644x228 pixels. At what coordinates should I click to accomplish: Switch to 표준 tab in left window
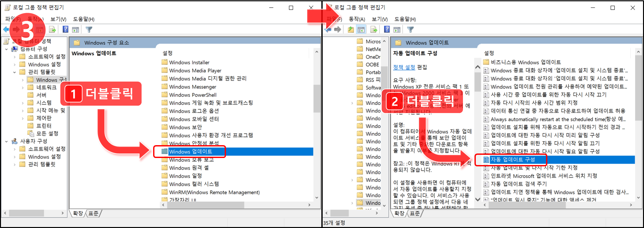point(93,214)
